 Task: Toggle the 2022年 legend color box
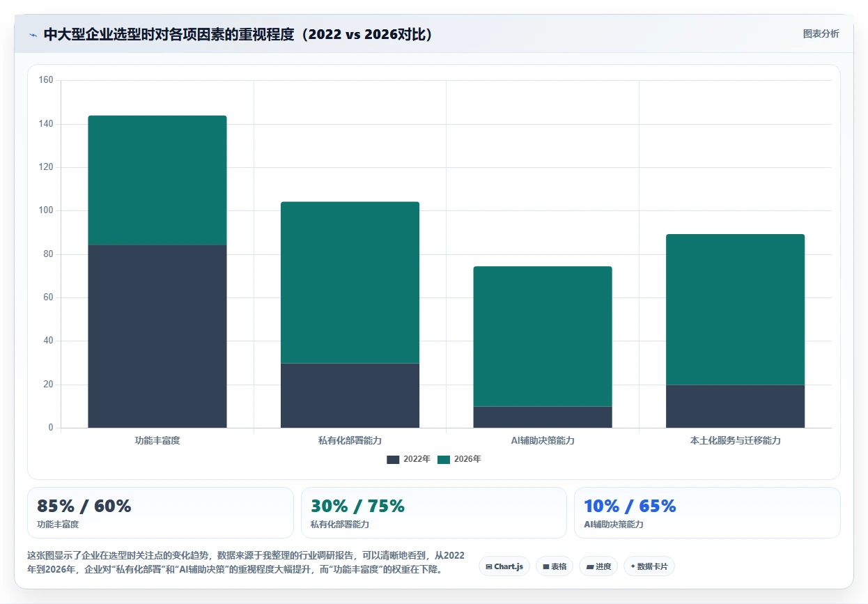click(393, 459)
